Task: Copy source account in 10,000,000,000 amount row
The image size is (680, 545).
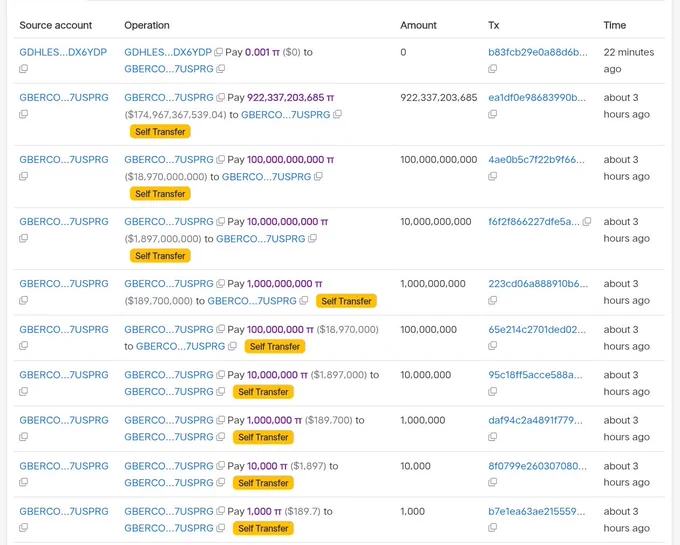Action: coord(23,238)
